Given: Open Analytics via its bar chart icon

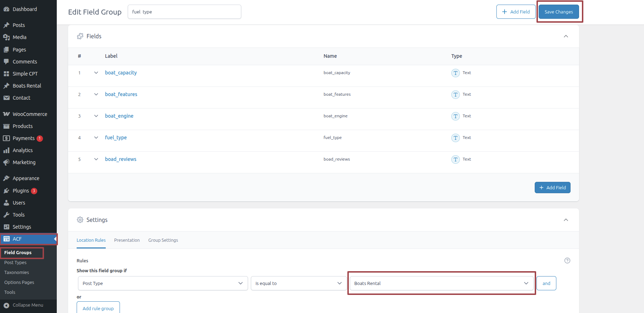Looking at the screenshot, I should coord(6,150).
